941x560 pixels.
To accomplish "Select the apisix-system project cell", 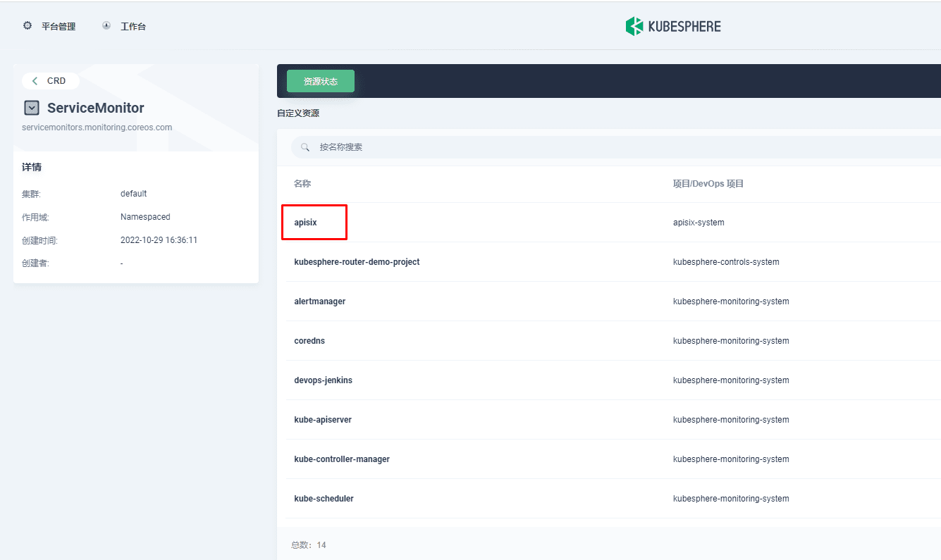I will [x=699, y=223].
